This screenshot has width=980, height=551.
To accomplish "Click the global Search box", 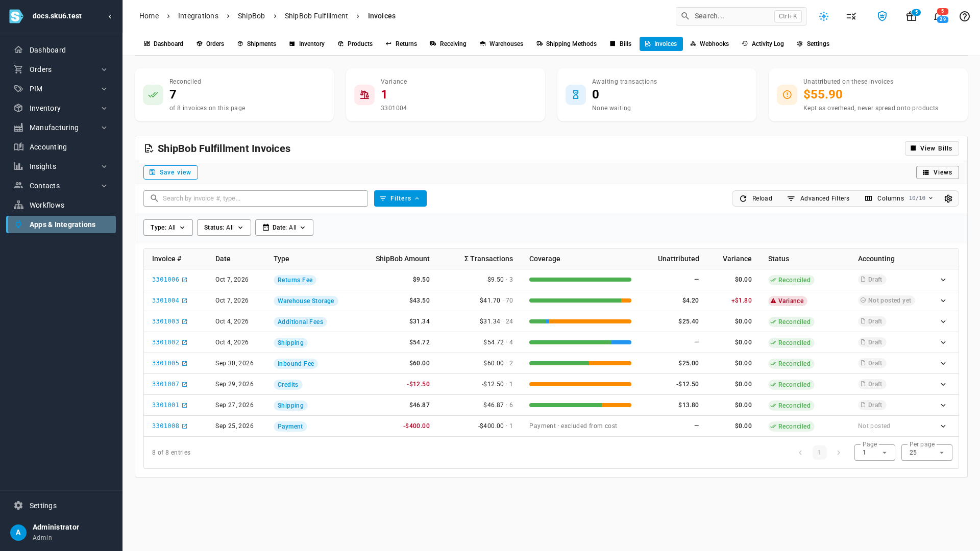I will (x=741, y=16).
